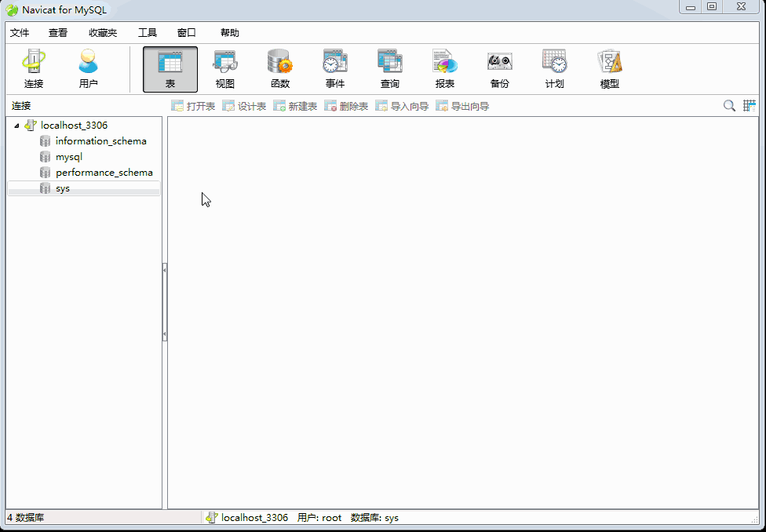Open the 模型 model icon
This screenshot has height=532, width=766.
(x=609, y=69)
